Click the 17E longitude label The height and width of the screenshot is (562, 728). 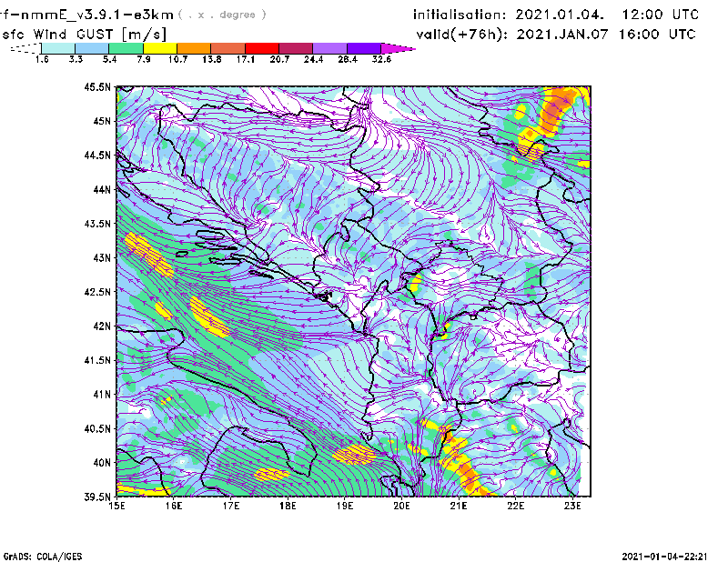(x=231, y=506)
